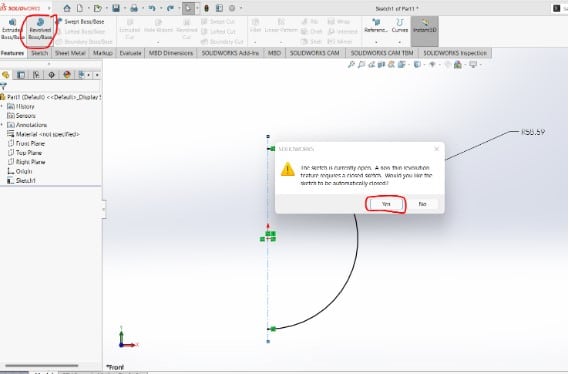
Task: Save the part with the Save icon
Action: coord(116,8)
